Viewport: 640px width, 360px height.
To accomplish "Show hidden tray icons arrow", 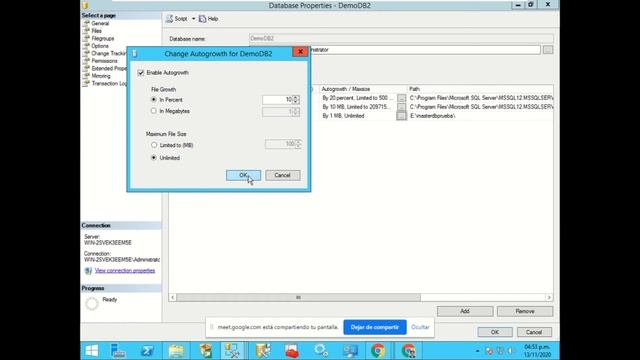I will coord(477,351).
